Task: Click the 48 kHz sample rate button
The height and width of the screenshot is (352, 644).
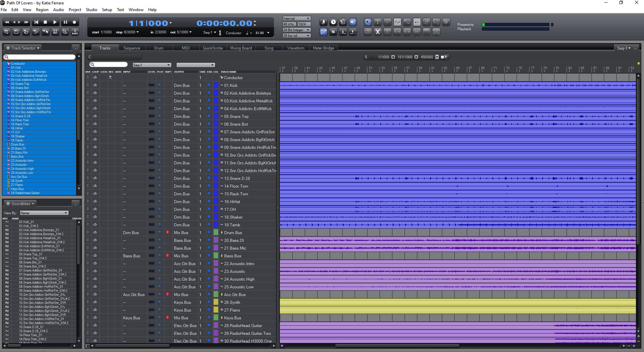Action: point(289,24)
